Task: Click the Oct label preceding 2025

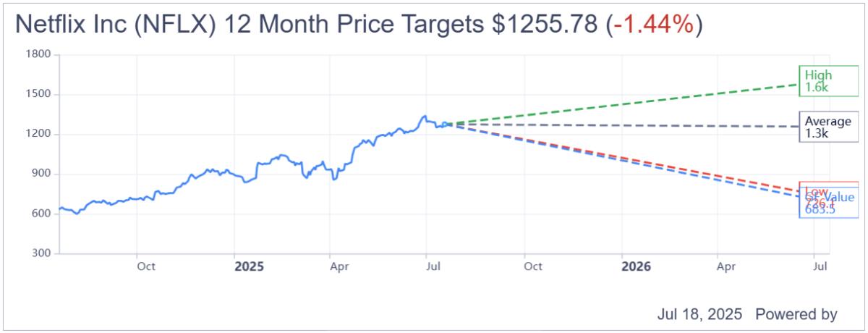Action: click(146, 266)
